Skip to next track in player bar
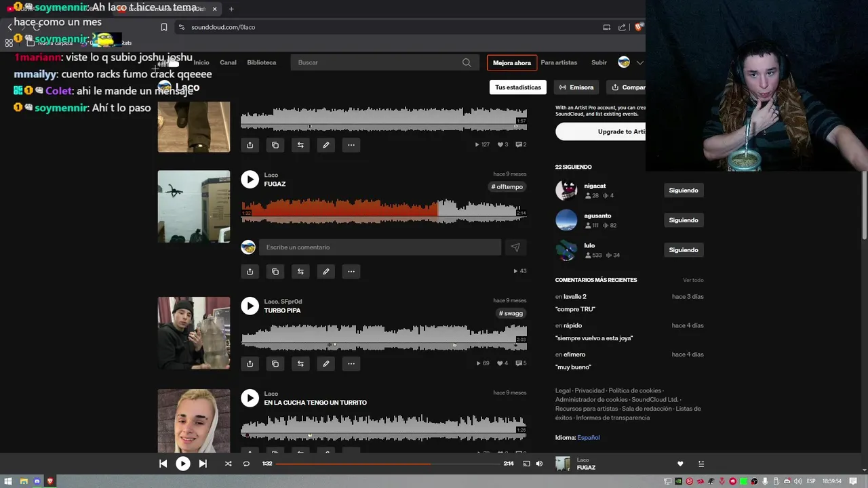Viewport: 868px width, 488px height. click(203, 464)
